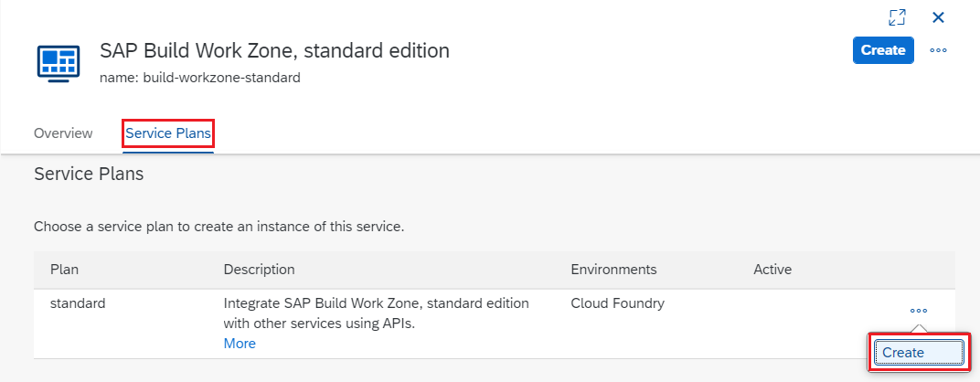Image resolution: width=980 pixels, height=382 pixels.
Task: Click the Active column header
Action: pos(772,270)
